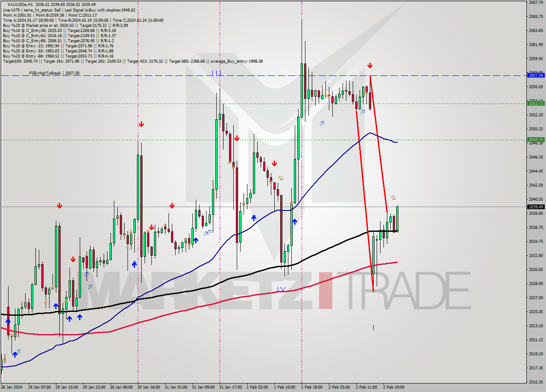The height and width of the screenshot is (392, 546).
Task: Click the 2025.05 price axis label
Action: click(536, 311)
